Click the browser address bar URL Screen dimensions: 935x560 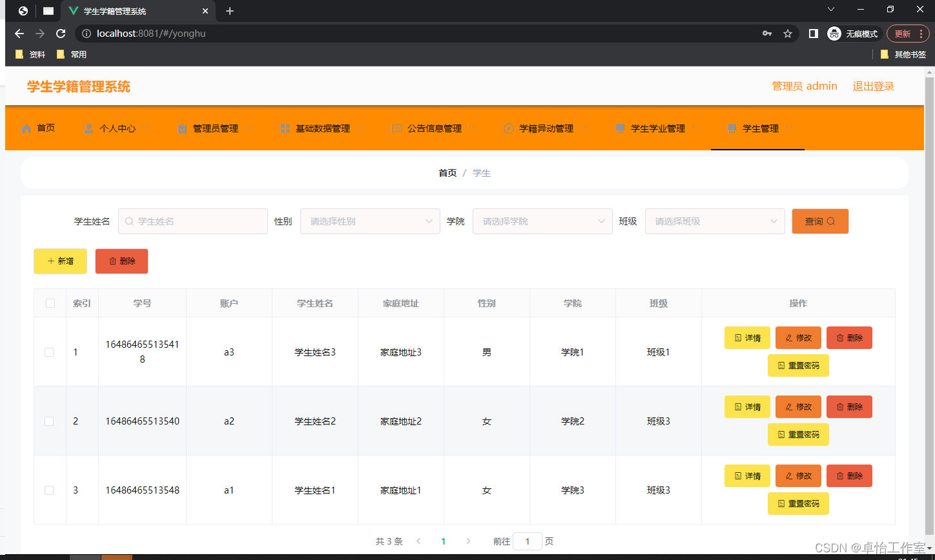point(151,34)
